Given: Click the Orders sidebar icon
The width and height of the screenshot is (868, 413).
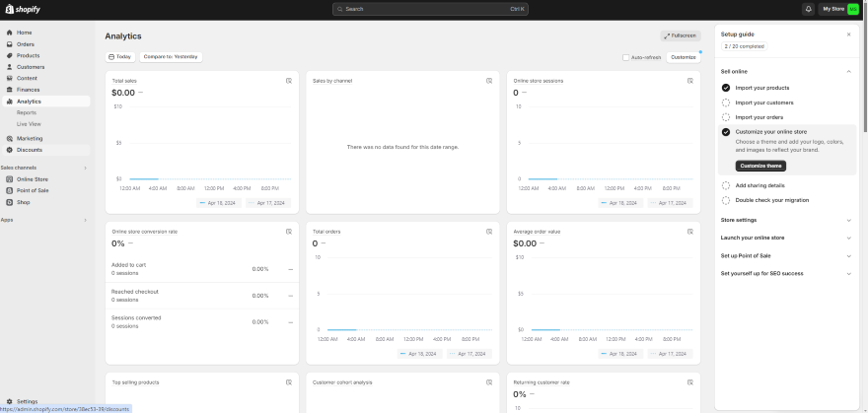Looking at the screenshot, I should pyautogui.click(x=10, y=44).
